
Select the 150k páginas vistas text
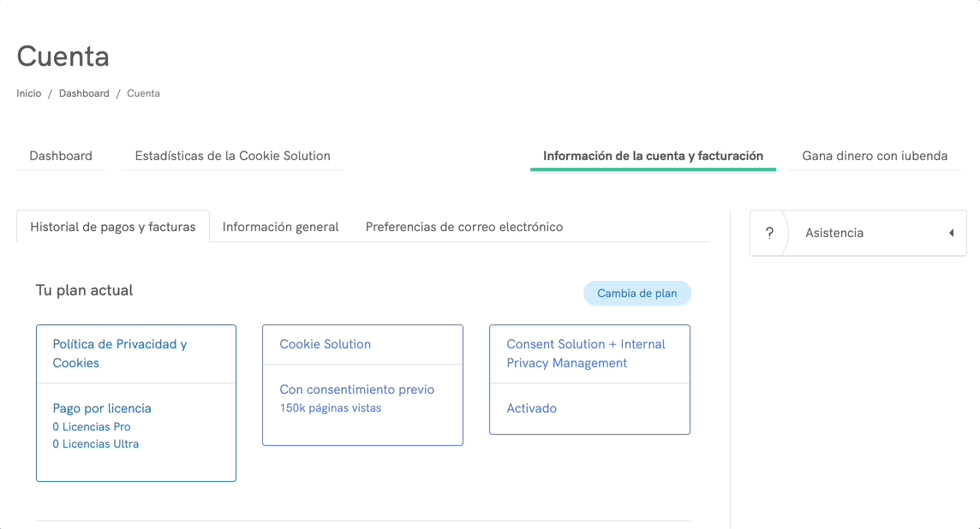(330, 407)
